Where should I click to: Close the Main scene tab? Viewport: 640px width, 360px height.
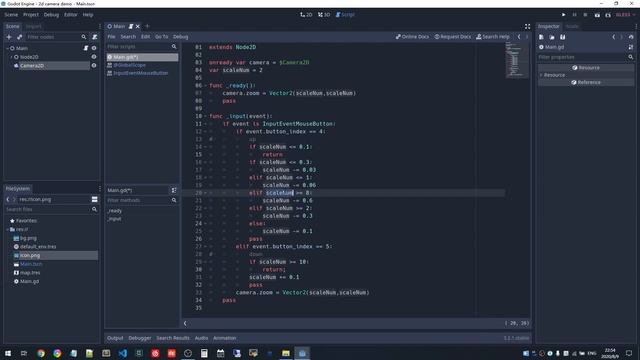(x=138, y=26)
